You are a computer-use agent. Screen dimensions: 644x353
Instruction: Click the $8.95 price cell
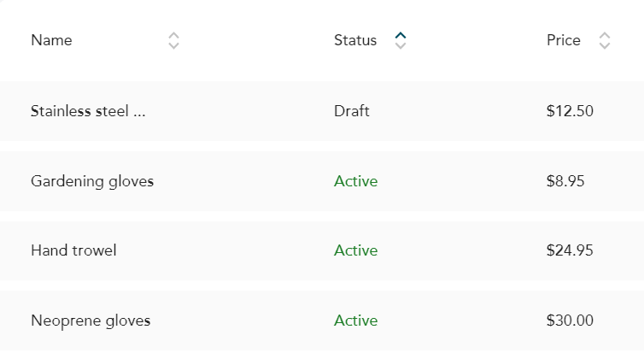coord(565,181)
